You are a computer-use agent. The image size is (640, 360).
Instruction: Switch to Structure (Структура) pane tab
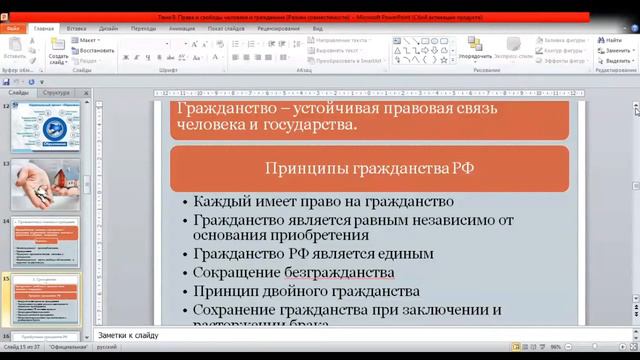(x=56, y=93)
